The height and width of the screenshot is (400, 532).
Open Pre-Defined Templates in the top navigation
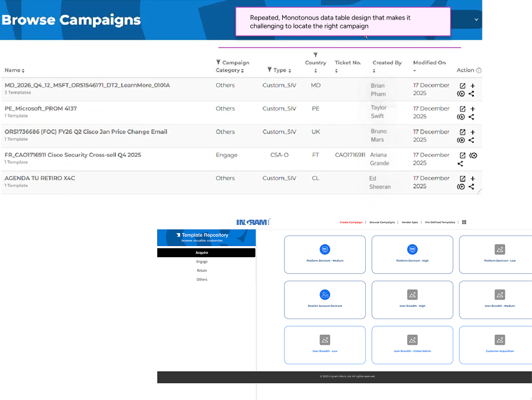point(440,223)
